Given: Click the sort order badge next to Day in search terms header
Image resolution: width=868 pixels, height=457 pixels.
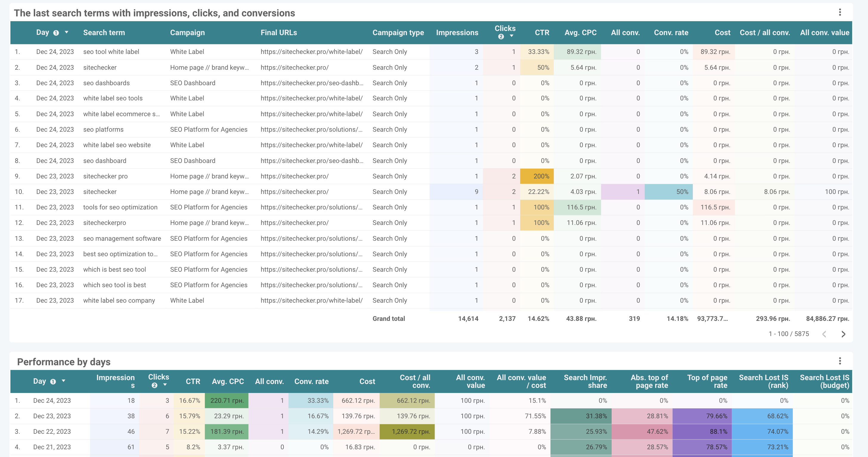Looking at the screenshot, I should coord(56,33).
